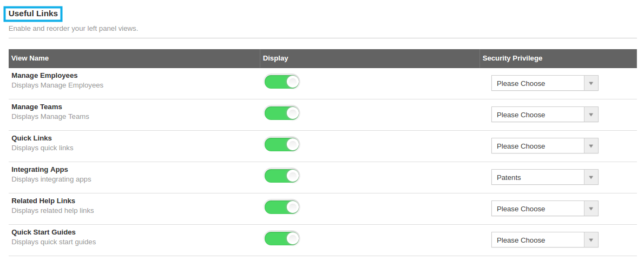Image resolution: width=644 pixels, height=261 pixels.
Task: Click the View Name column header
Action: click(30, 58)
